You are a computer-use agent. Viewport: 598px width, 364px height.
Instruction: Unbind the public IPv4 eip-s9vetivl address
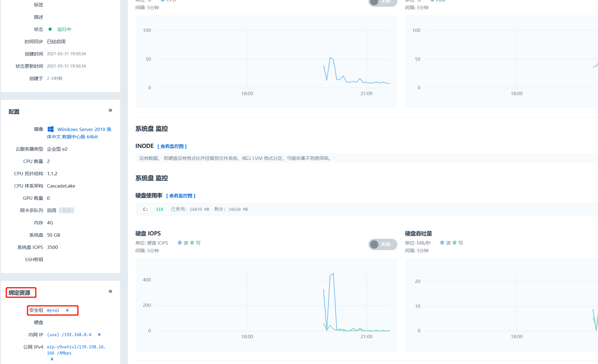[52, 359]
